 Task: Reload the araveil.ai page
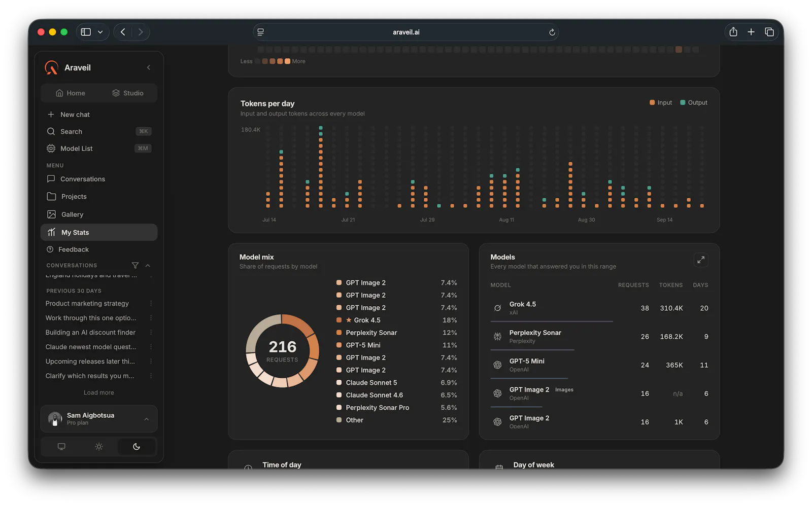(x=552, y=32)
